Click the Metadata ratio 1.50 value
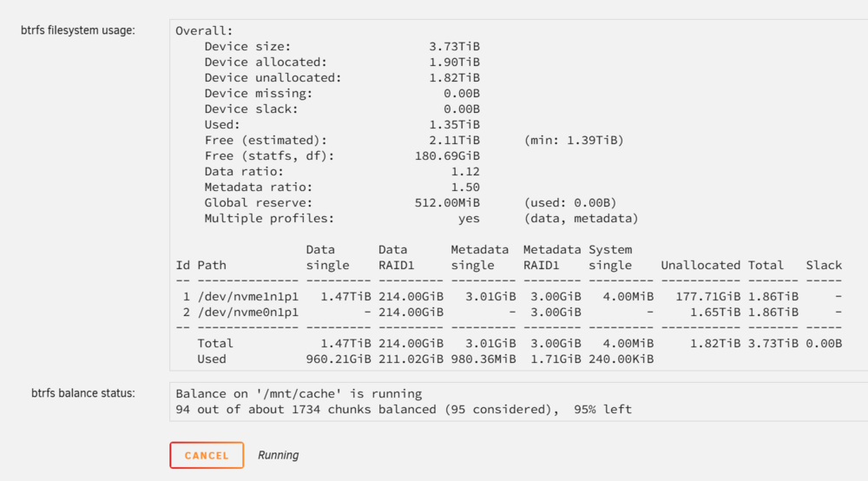Viewport: 868px width, 481px height. pos(465,187)
